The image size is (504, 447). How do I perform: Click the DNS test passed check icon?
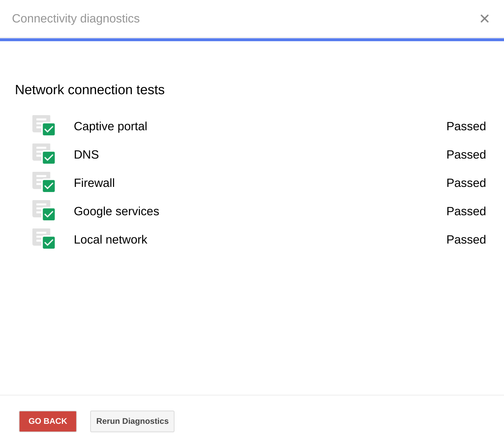pyautogui.click(x=44, y=154)
